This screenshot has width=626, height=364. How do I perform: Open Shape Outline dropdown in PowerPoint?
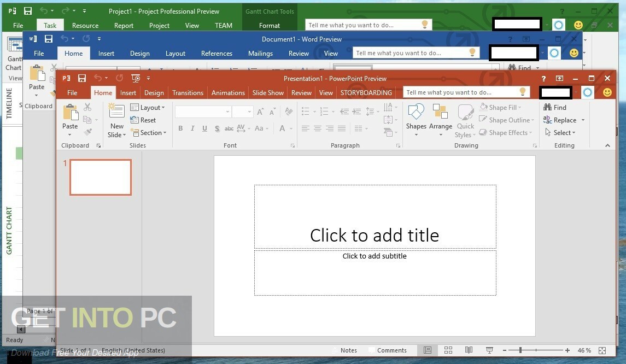click(x=506, y=120)
